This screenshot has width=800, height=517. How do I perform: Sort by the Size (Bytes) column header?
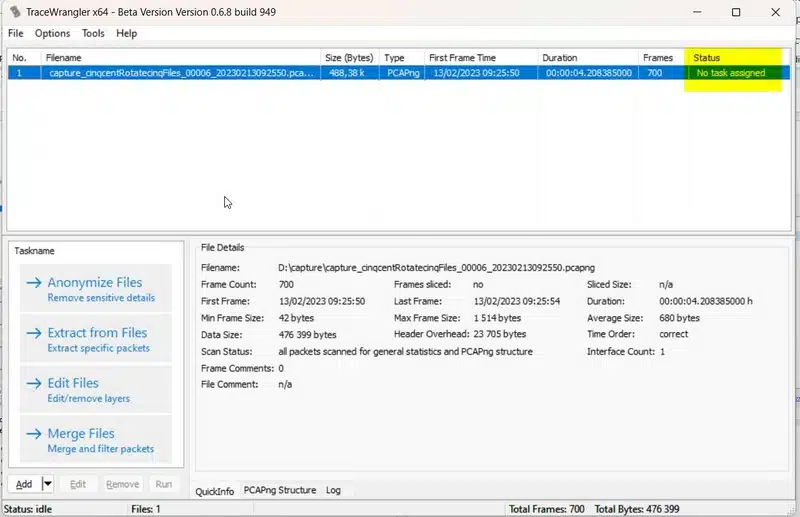[349, 58]
